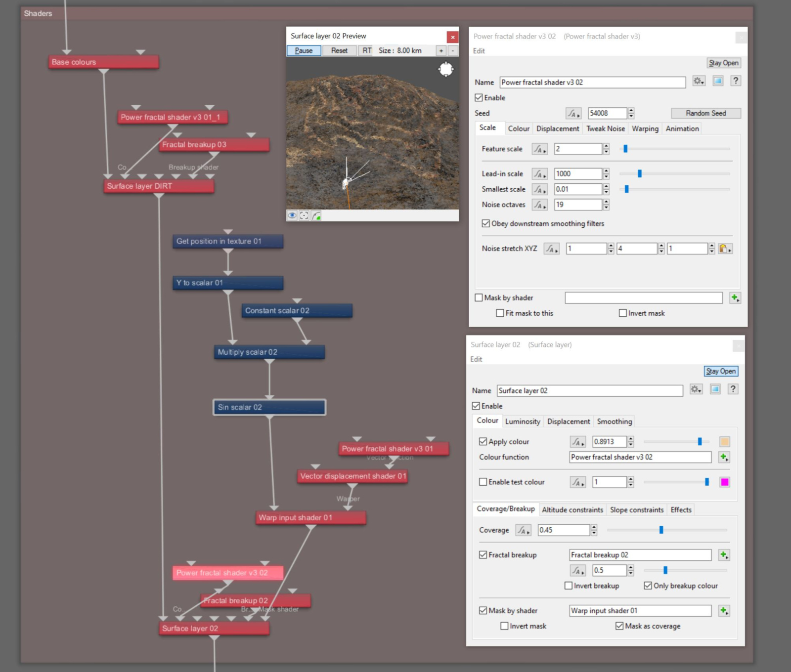Click the magenta test colour swatch
Image resolution: width=791 pixels, height=672 pixels.
coord(725,482)
